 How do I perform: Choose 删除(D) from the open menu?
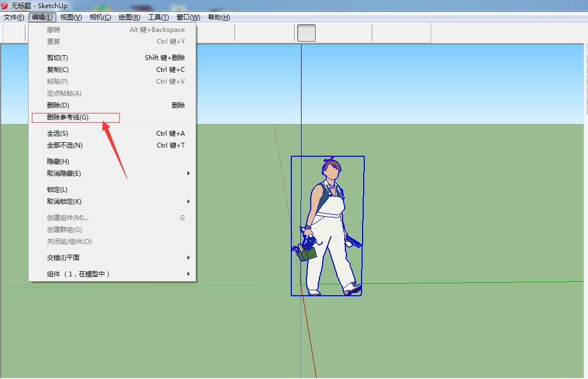point(58,105)
